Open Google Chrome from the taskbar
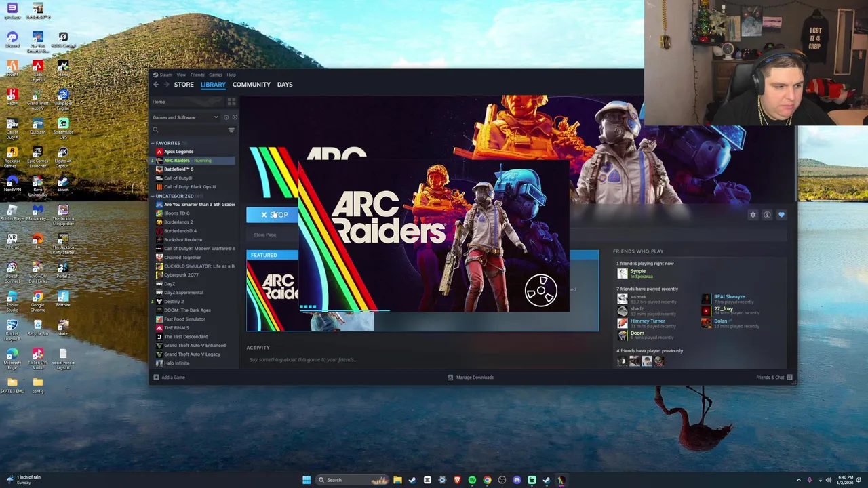 click(487, 480)
